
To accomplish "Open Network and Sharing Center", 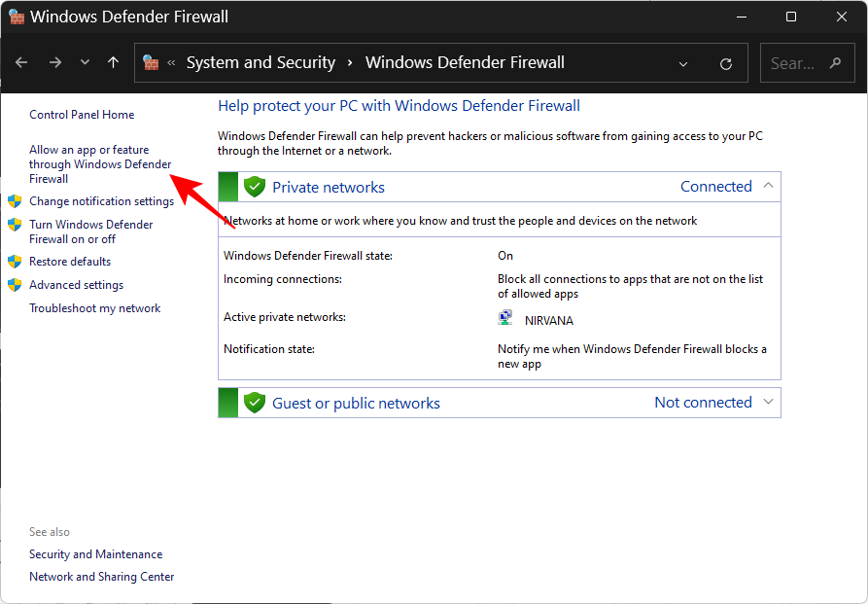I will (x=101, y=576).
